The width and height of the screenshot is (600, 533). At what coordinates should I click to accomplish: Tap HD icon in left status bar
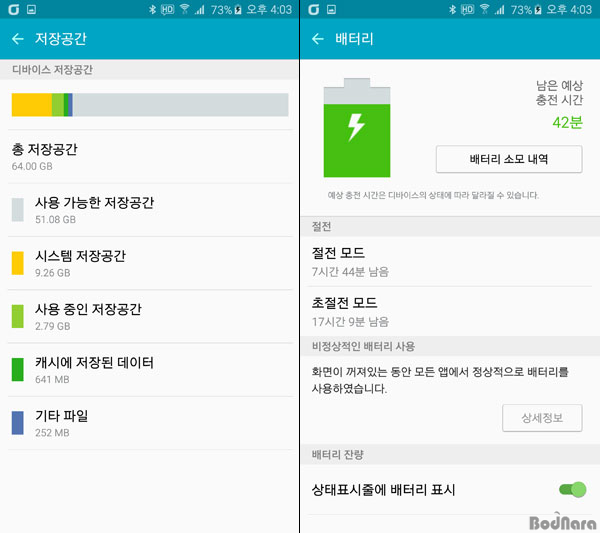click(x=167, y=9)
